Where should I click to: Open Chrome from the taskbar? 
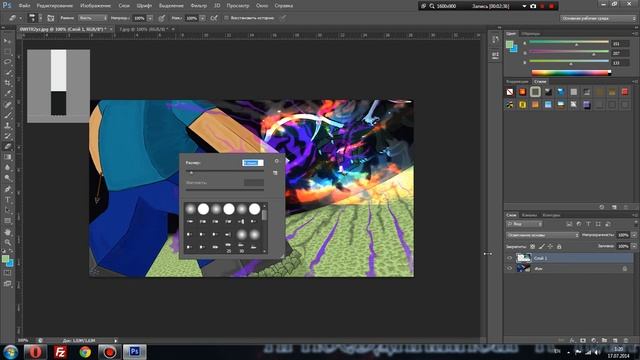[x=85, y=352]
